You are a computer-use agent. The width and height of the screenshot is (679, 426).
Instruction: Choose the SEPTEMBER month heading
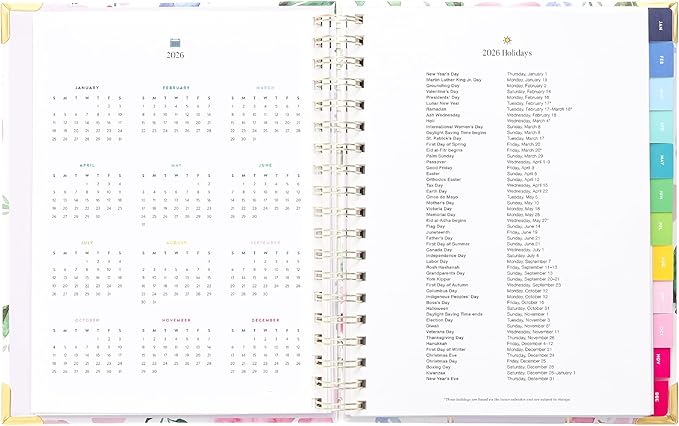[265, 243]
